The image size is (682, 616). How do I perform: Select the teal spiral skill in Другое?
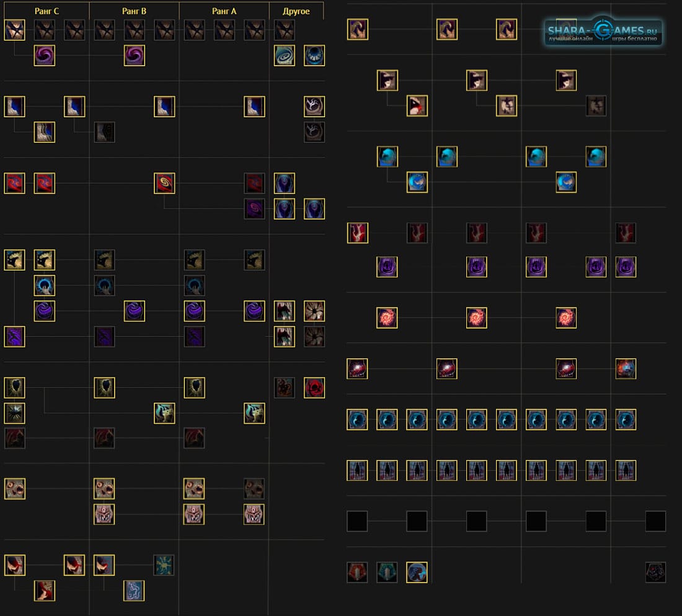click(x=285, y=56)
